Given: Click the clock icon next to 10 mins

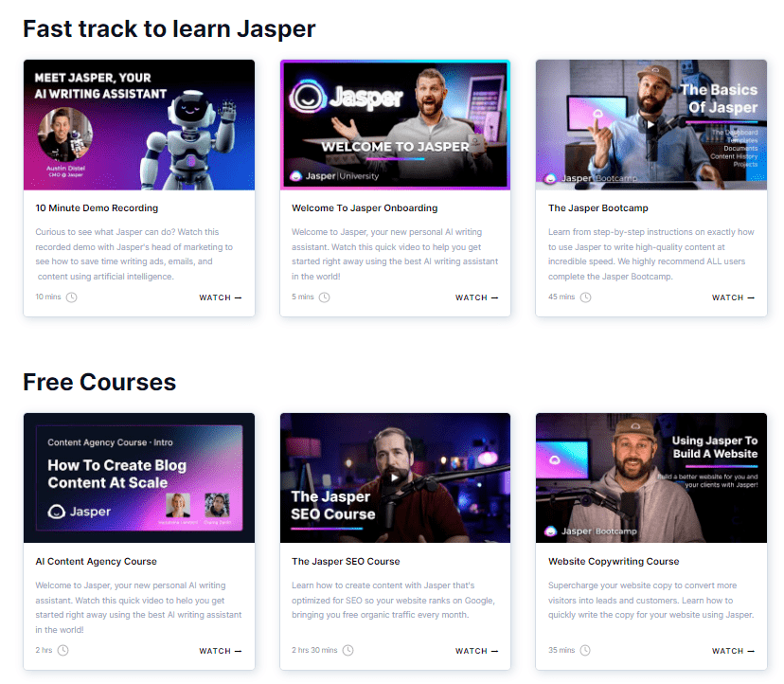Looking at the screenshot, I should (72, 297).
